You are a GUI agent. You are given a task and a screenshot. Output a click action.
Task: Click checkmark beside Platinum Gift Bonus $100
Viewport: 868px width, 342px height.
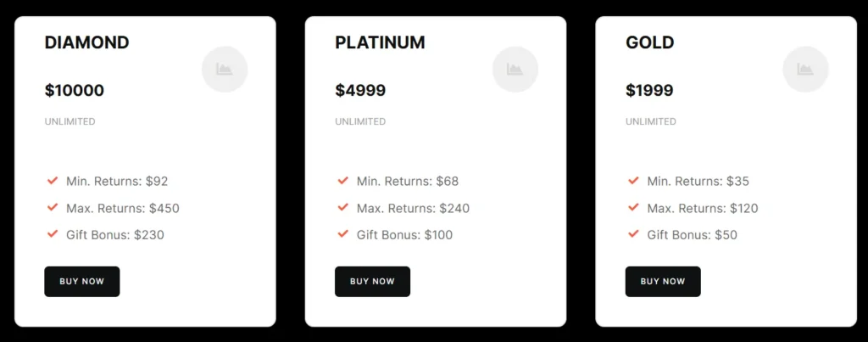343,233
